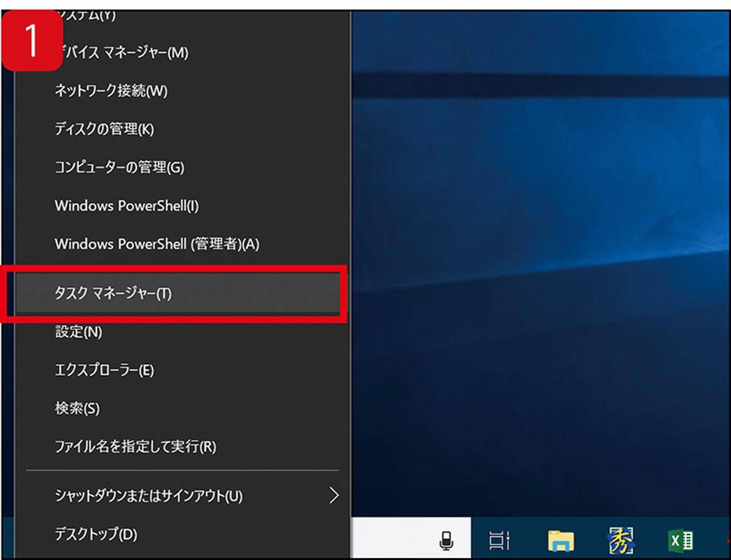
Task: Run Windows PowerShell (管理者)(A) as admin
Action: [156, 244]
